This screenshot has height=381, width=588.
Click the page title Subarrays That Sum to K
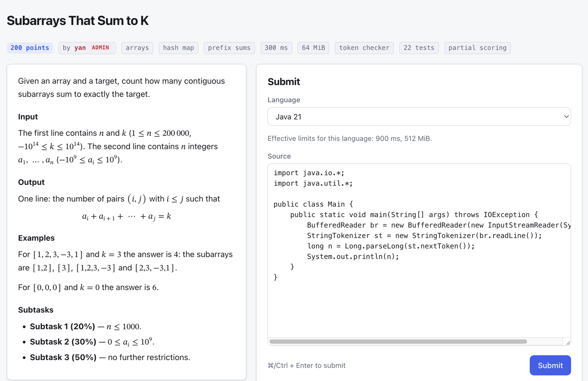click(x=78, y=21)
